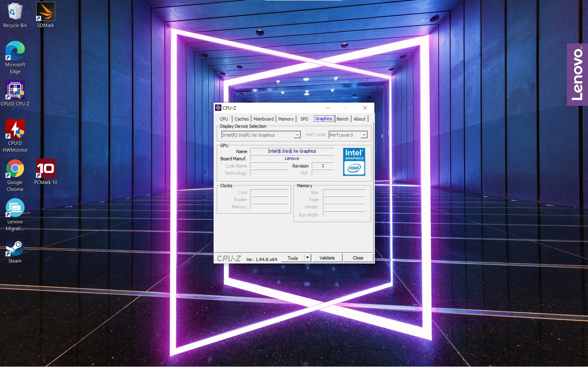Viewport: 588px width, 367px height.
Task: Select CPUID HWMonitor desktop shortcut
Action: (15, 136)
